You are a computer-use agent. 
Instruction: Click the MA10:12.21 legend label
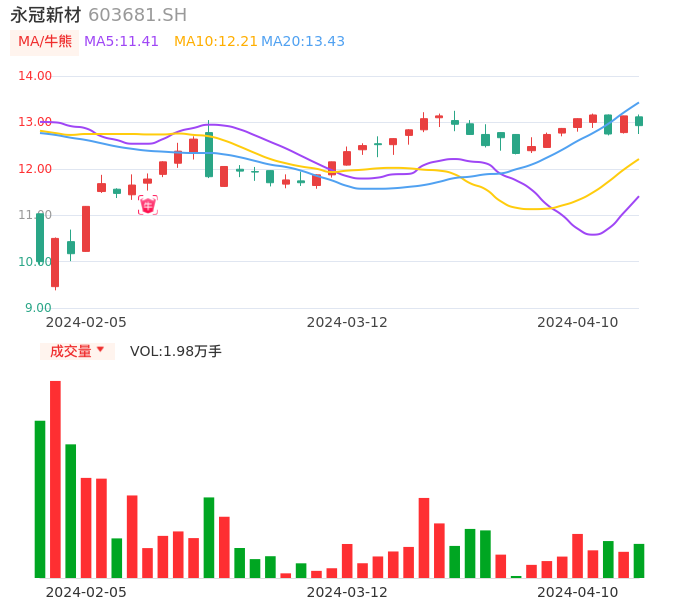[x=216, y=42]
